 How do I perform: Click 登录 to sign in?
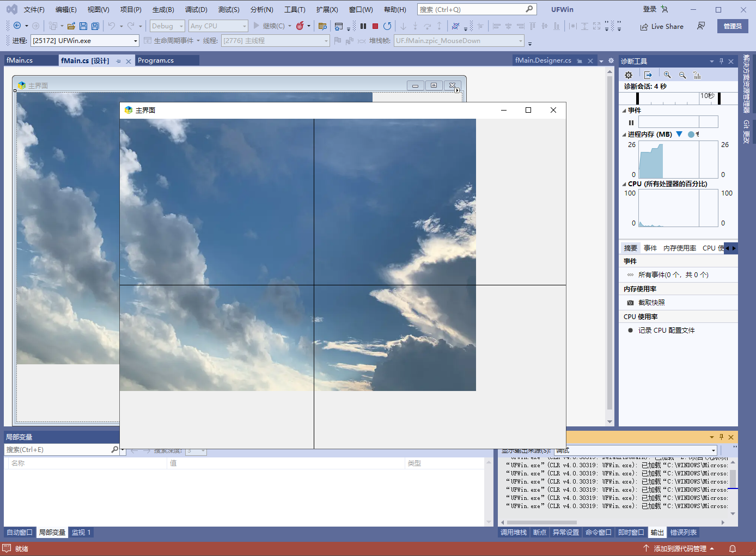coord(650,9)
